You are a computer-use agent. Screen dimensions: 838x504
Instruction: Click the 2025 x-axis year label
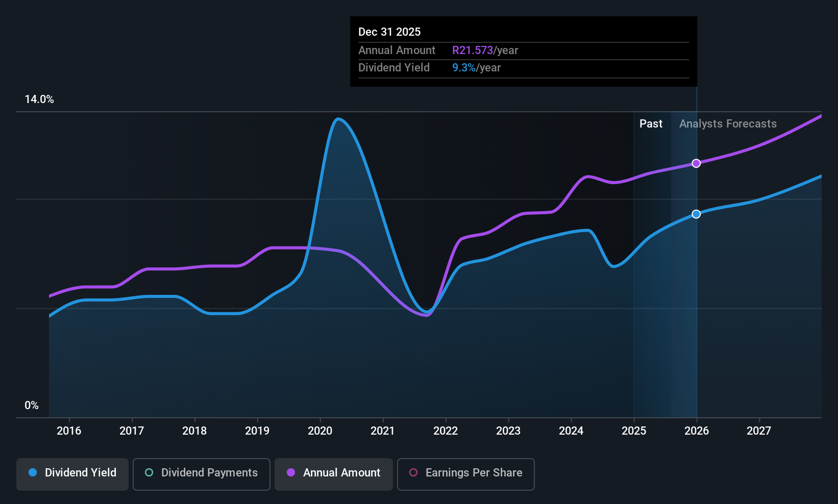[x=634, y=431]
